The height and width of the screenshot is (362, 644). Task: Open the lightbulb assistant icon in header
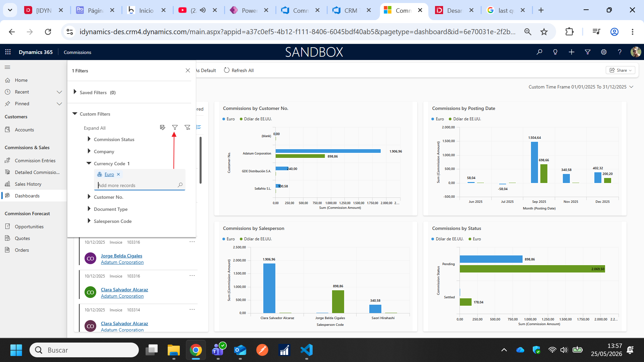pyautogui.click(x=555, y=52)
